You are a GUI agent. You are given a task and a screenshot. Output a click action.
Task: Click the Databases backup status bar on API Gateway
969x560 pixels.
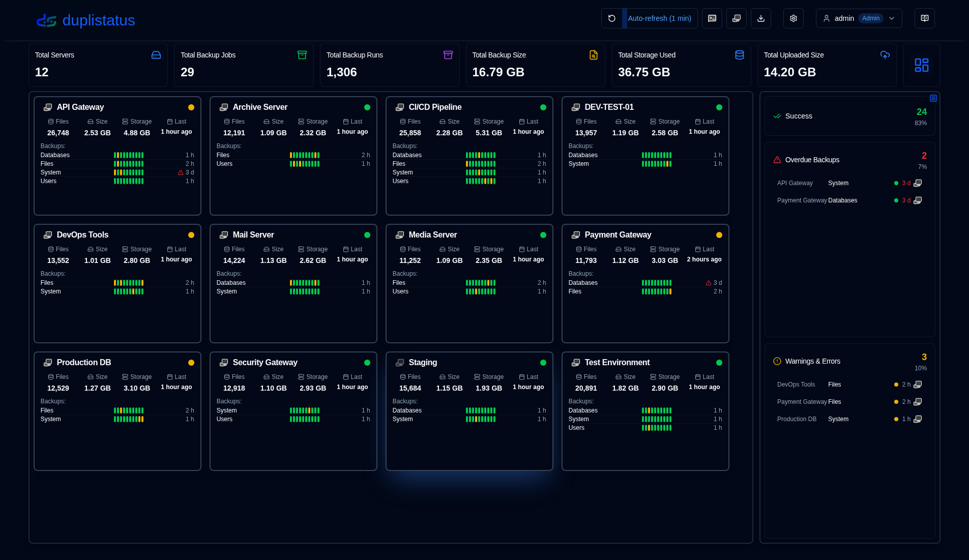(129, 155)
